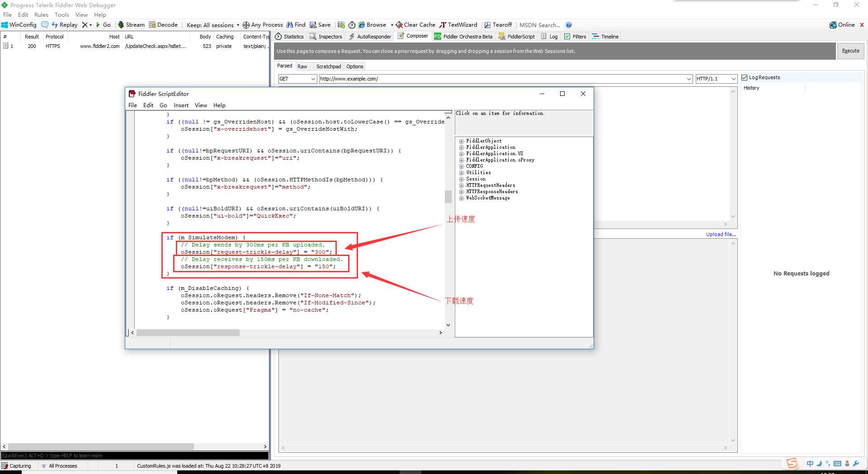
Task: Click the QuickExec command box
Action: tap(135, 455)
